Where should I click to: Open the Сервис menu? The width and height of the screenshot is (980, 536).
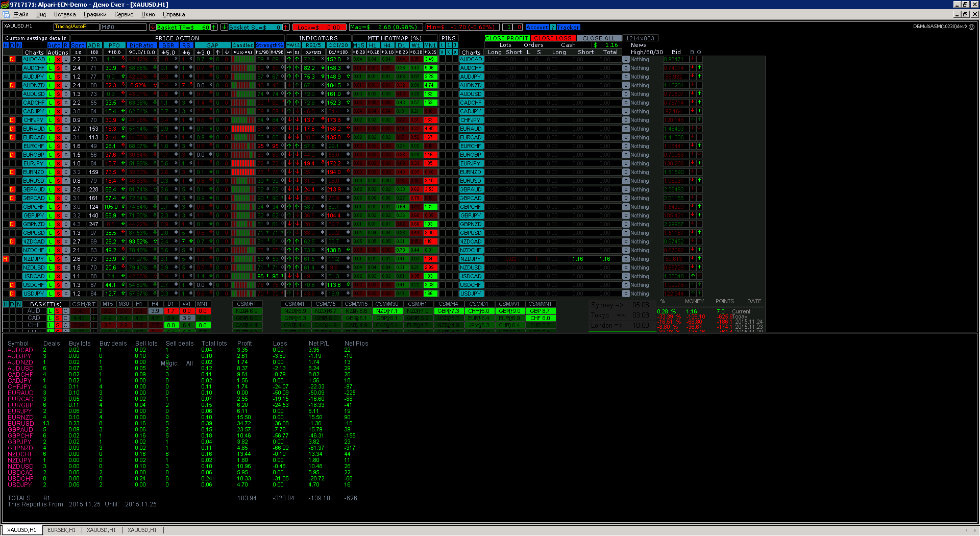point(124,14)
